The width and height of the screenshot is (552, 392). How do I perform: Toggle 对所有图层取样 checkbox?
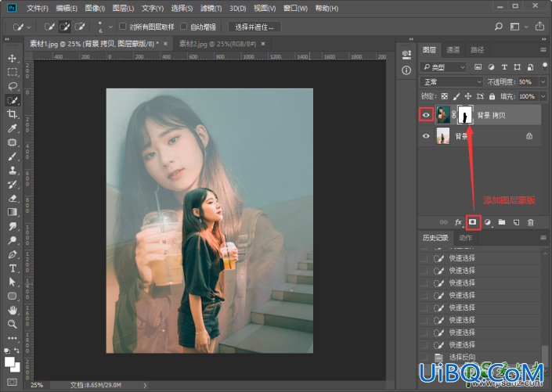click(122, 27)
